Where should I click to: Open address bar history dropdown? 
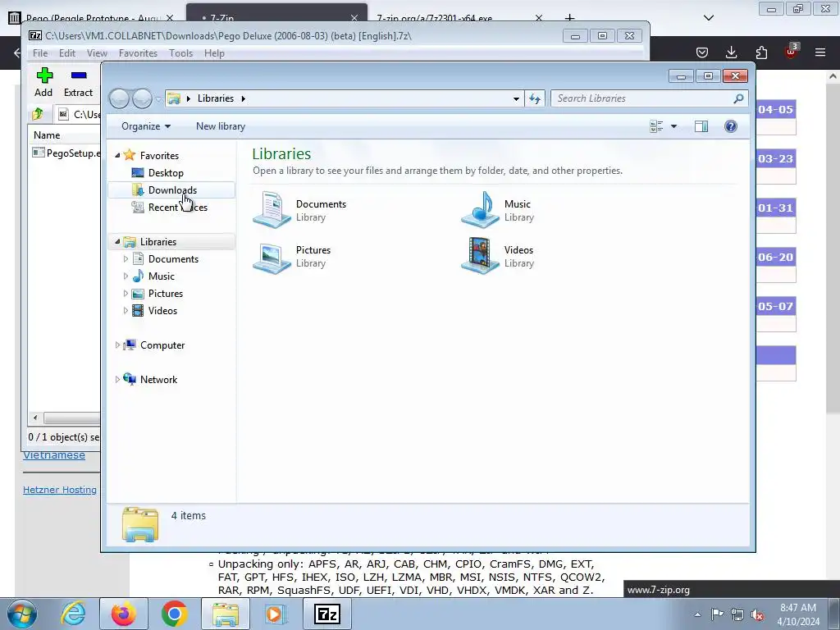point(516,98)
